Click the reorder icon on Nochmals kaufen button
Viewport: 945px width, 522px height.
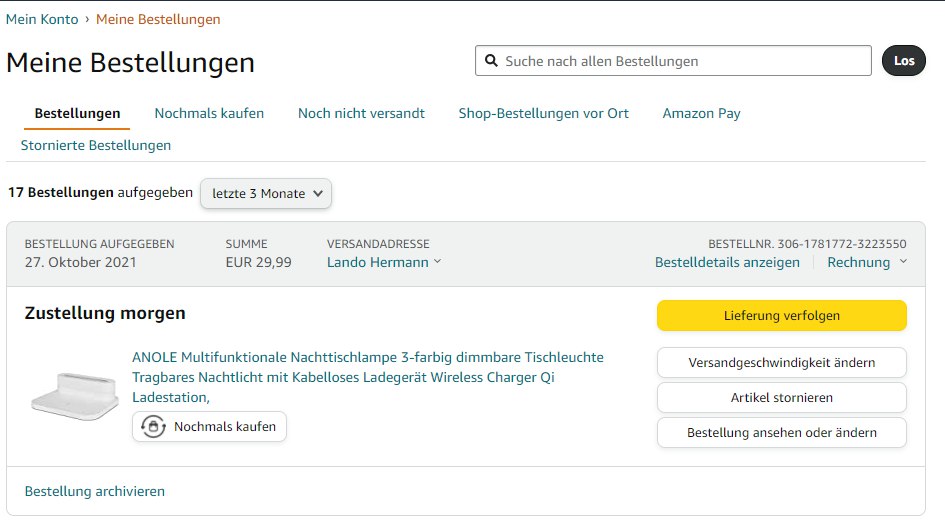(153, 427)
